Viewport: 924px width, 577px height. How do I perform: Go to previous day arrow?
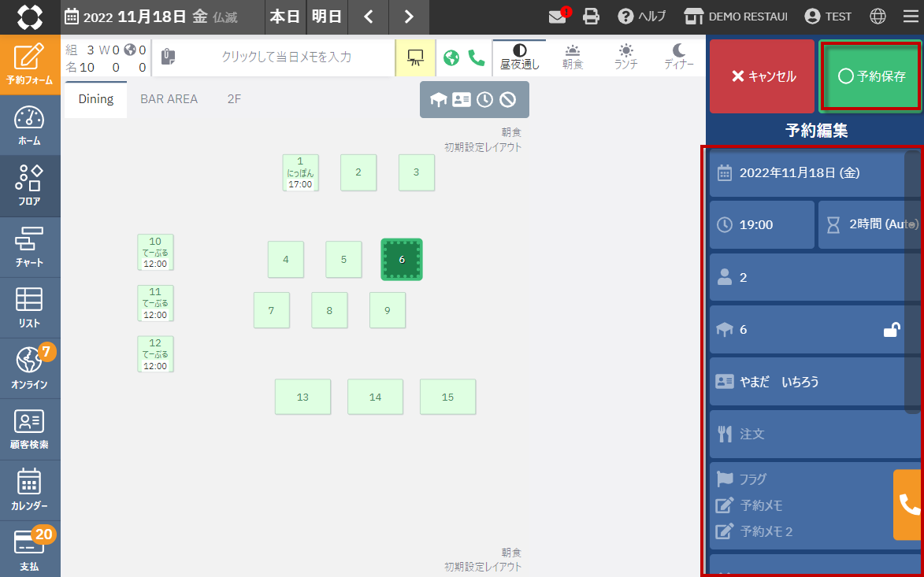coord(369,17)
